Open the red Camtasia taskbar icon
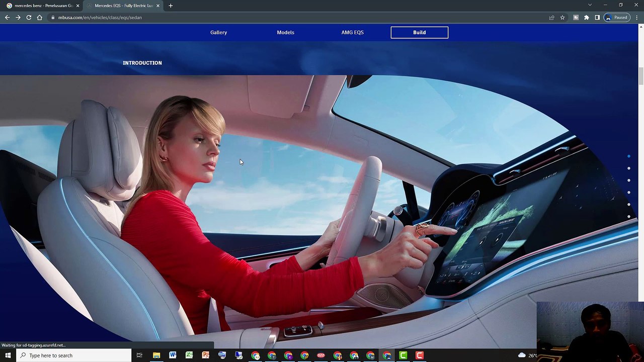This screenshot has width=644, height=362. pos(420,355)
